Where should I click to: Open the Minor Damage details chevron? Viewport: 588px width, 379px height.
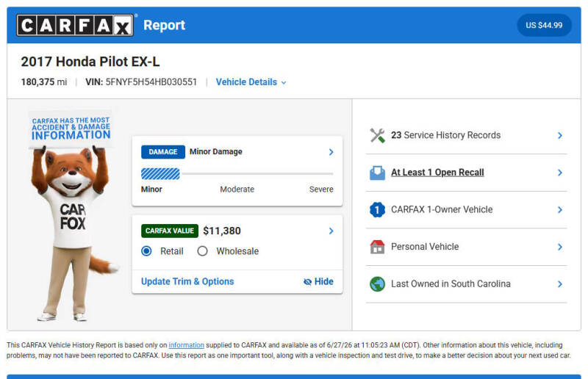point(331,152)
